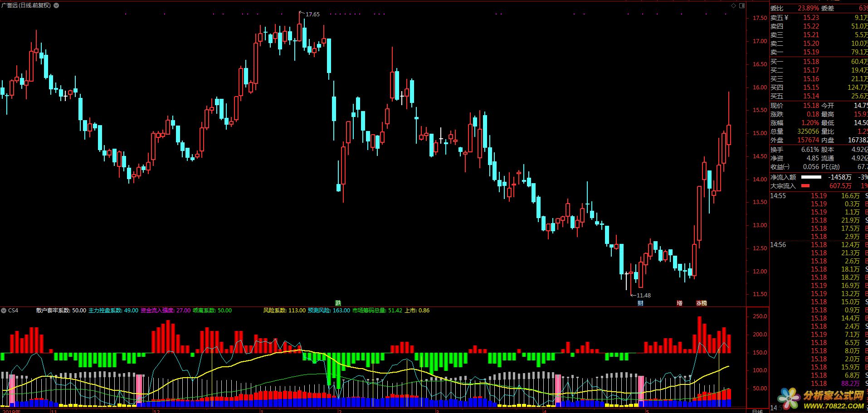Click the 17.65 high price label

[x=312, y=14]
